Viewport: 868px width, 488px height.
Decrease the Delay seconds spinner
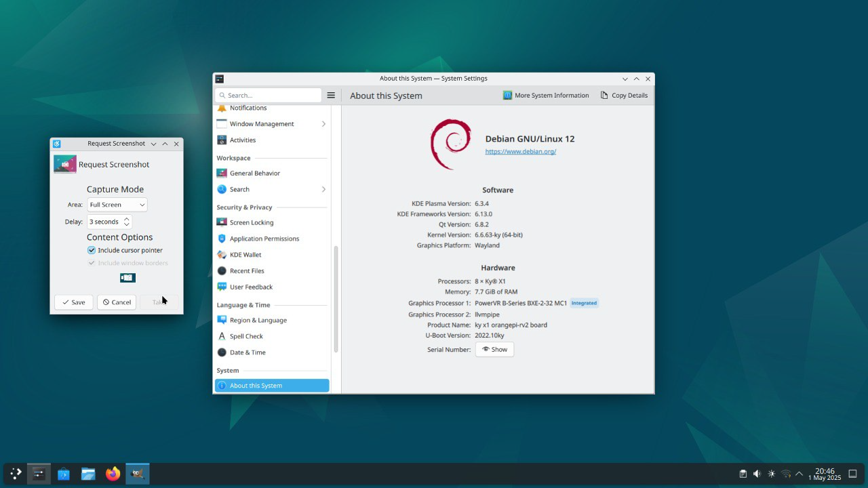coord(126,224)
